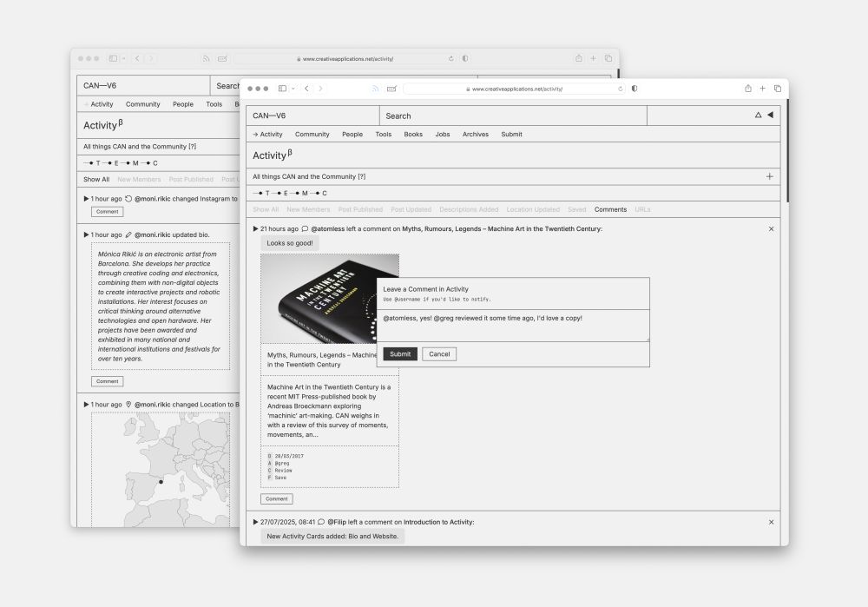The image size is (868, 607).
Task: Go back in the background Safari window
Action: click(137, 58)
